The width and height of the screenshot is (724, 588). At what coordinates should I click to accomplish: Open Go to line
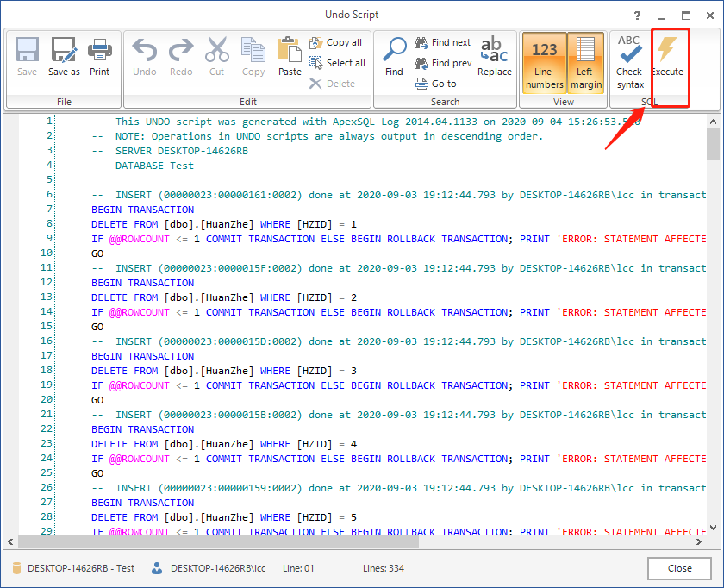click(435, 84)
